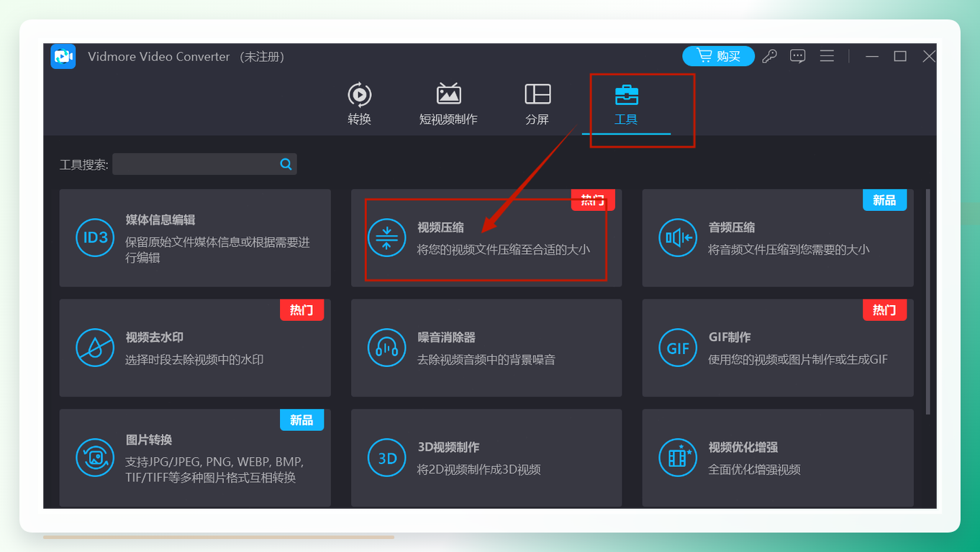Click description 全面优化增强视频
Image resolution: width=980 pixels, height=552 pixels.
tap(755, 470)
